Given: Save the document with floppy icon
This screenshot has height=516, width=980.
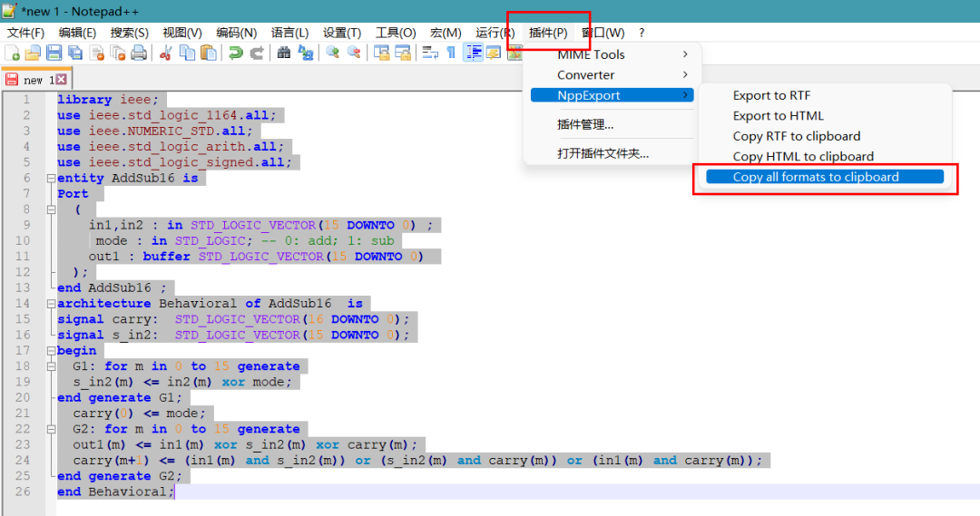Looking at the screenshot, I should 54,54.
